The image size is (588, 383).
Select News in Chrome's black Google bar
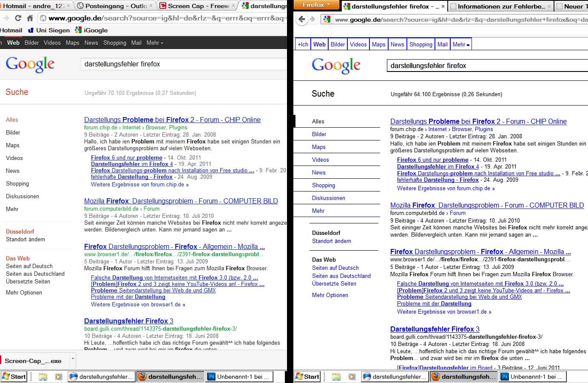[x=91, y=43]
